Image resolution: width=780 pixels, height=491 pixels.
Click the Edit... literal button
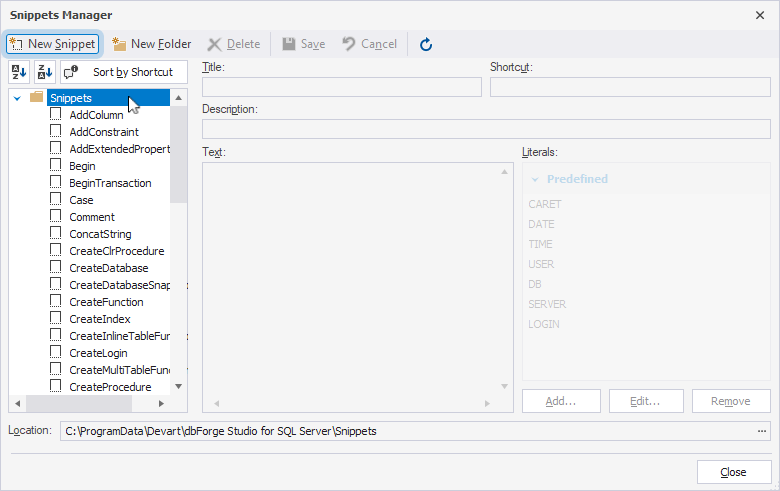click(x=646, y=401)
